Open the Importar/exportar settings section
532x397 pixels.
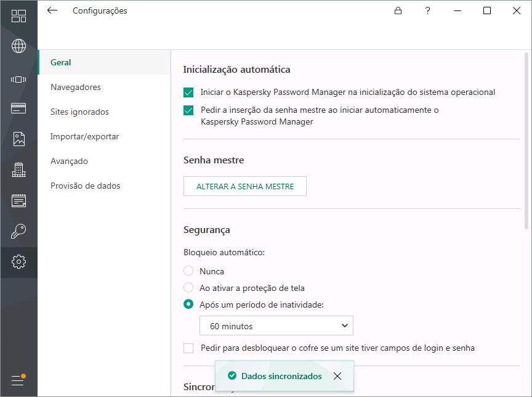[84, 136]
